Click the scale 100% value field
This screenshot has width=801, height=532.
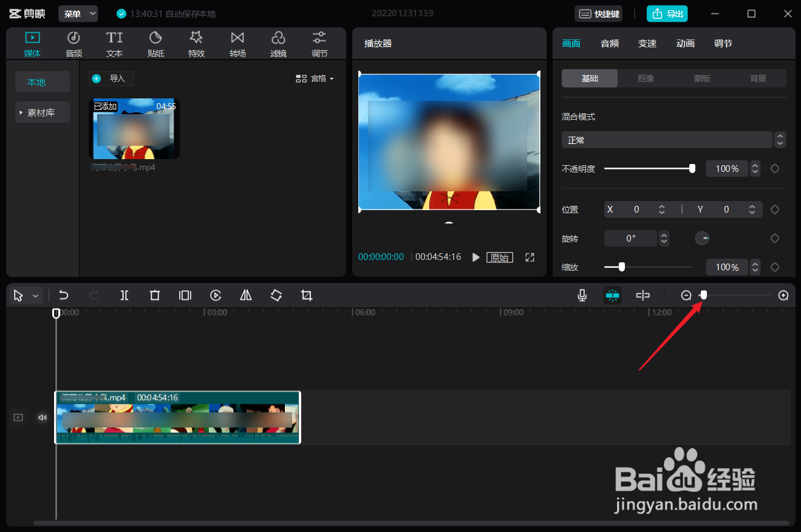(x=727, y=267)
